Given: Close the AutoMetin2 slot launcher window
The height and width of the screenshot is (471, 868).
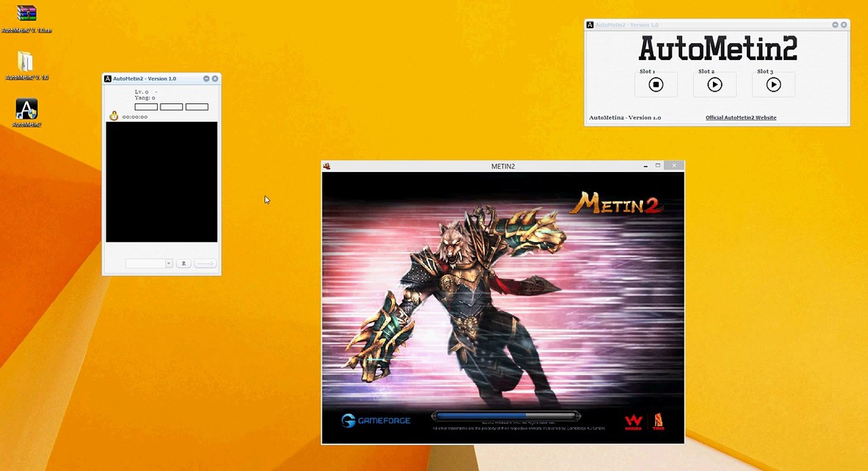Looking at the screenshot, I should click(844, 25).
